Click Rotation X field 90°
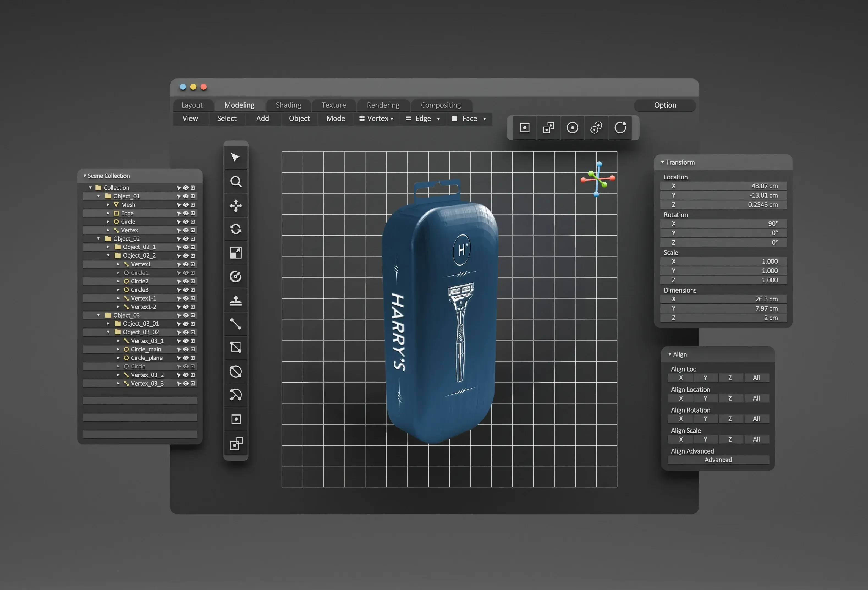 click(723, 223)
